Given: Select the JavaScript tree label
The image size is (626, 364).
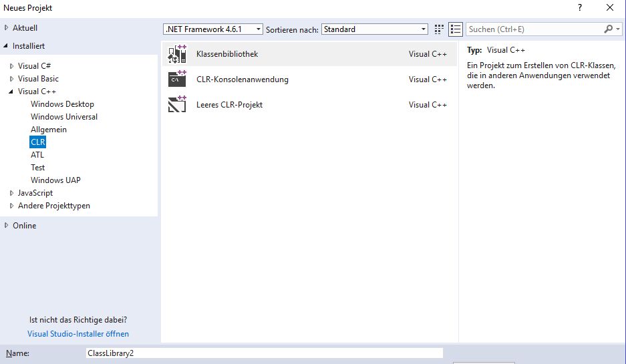Looking at the screenshot, I should pos(35,193).
